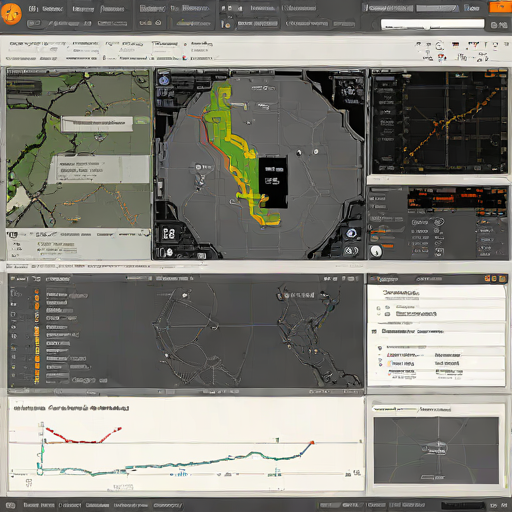The width and height of the screenshot is (512, 512).
Task: Click the white search field in header
Action: point(432,24)
